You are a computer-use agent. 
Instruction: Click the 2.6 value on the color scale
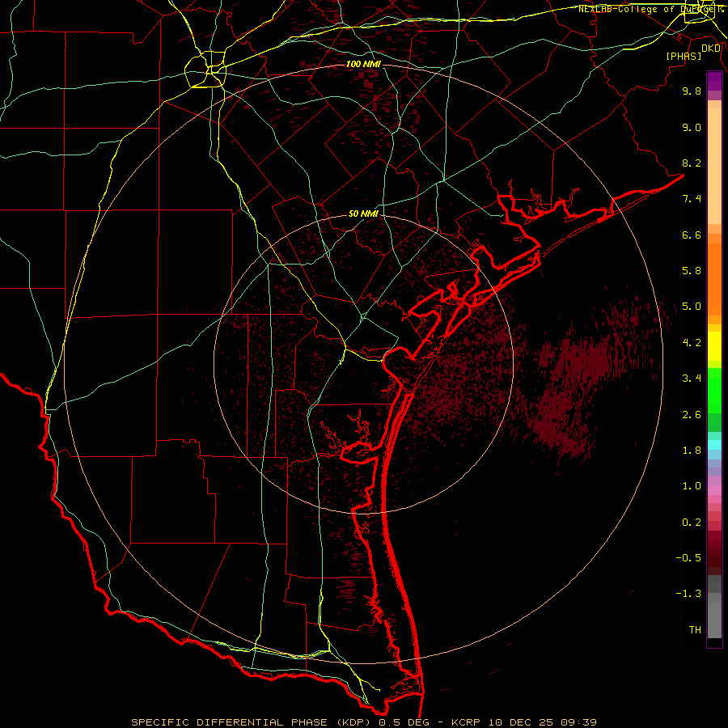tap(692, 415)
